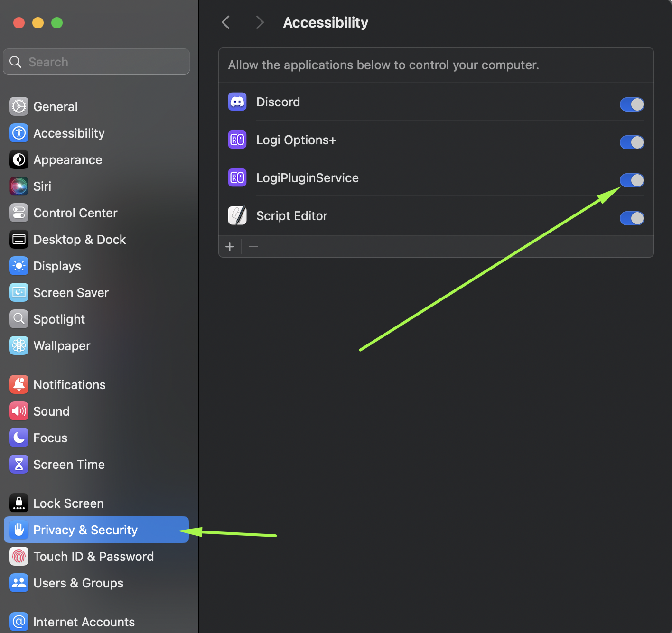Switch off Script Editor access
Screen dimensions: 672x633
(x=632, y=218)
